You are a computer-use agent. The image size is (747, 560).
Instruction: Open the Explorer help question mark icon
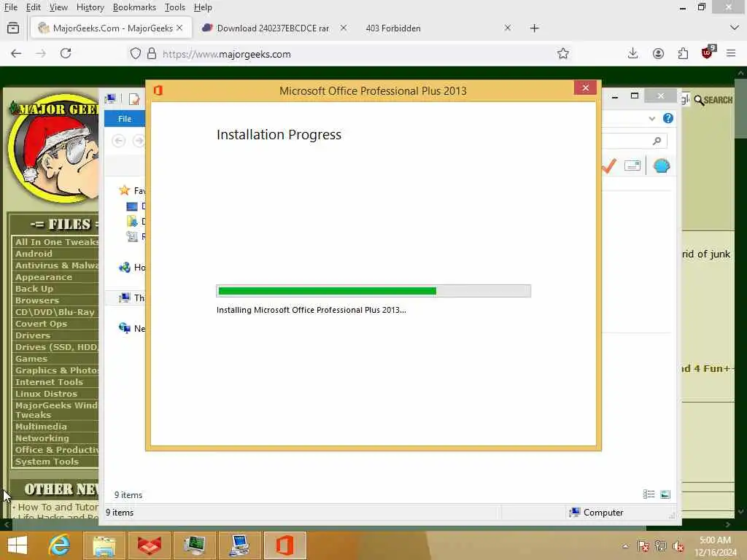pos(668,118)
